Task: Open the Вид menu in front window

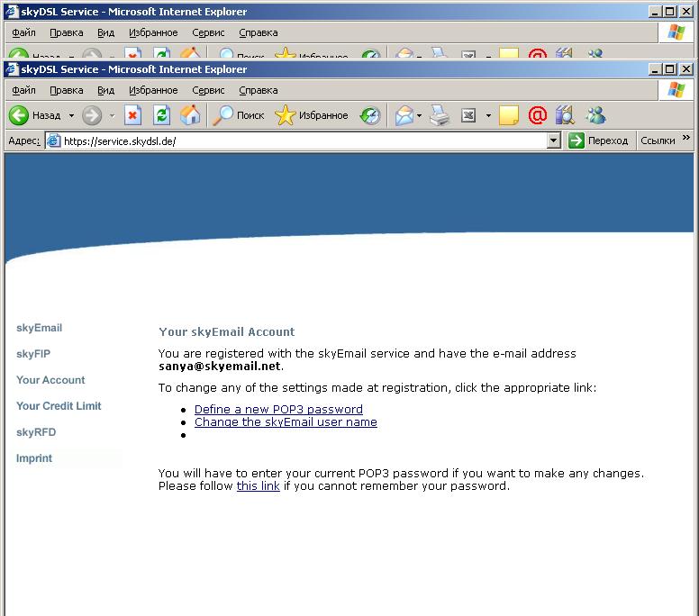Action: 105,90
